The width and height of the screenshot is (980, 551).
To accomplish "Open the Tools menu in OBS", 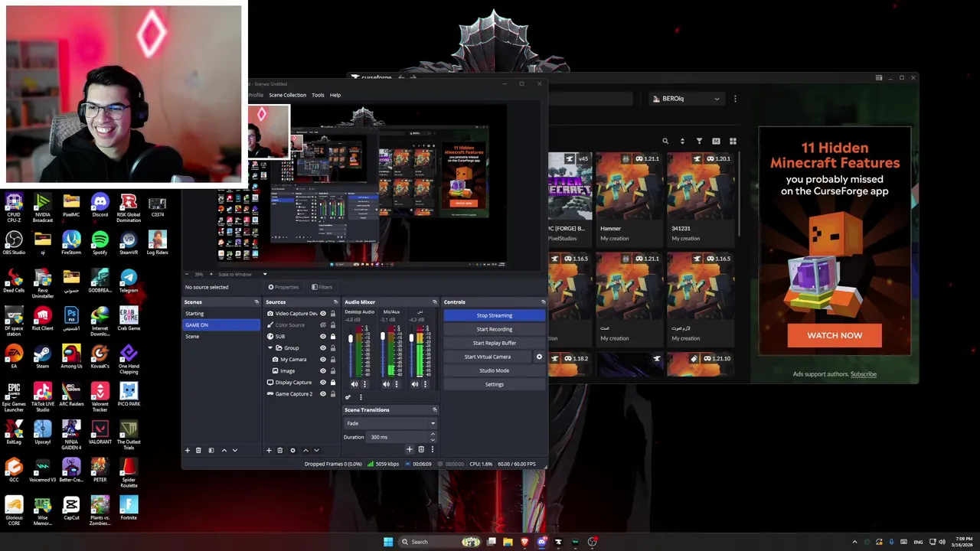I will click(x=318, y=95).
